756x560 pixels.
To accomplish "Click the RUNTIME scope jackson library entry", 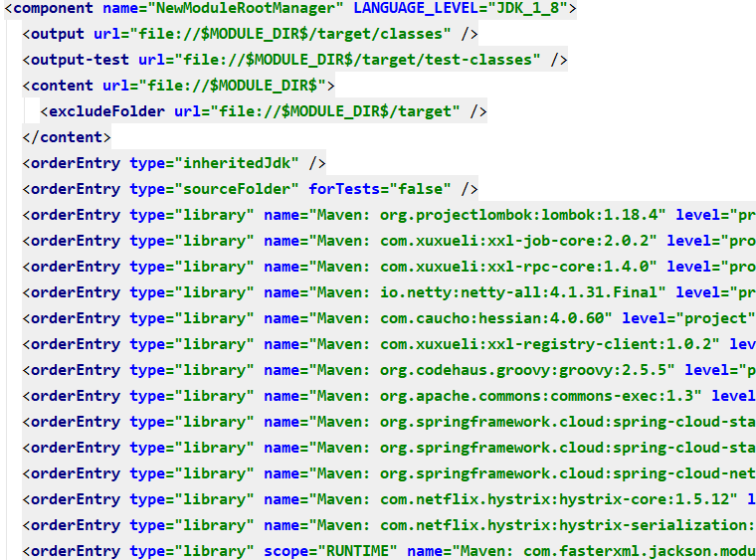I will [x=389, y=551].
